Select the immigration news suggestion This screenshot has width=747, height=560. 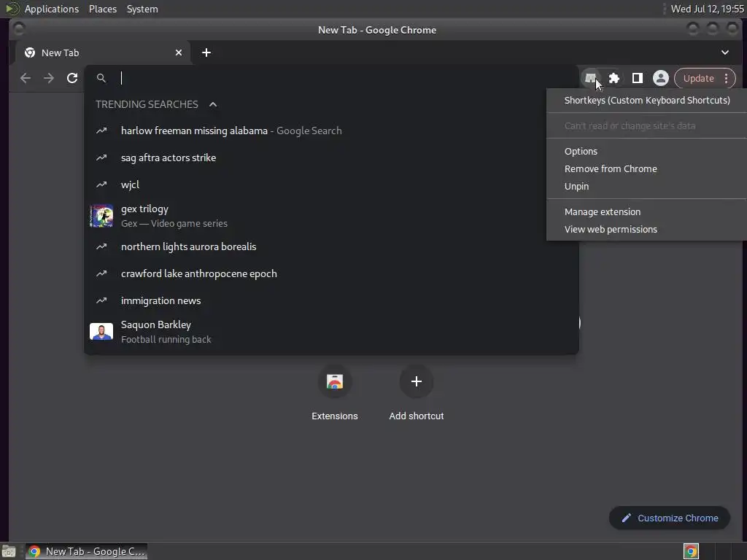pos(332,301)
